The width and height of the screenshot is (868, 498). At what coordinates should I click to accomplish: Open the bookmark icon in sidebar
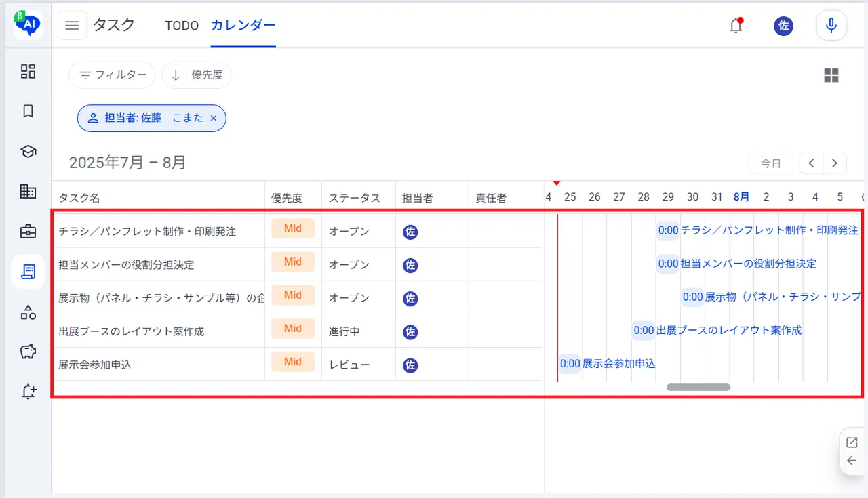click(28, 111)
